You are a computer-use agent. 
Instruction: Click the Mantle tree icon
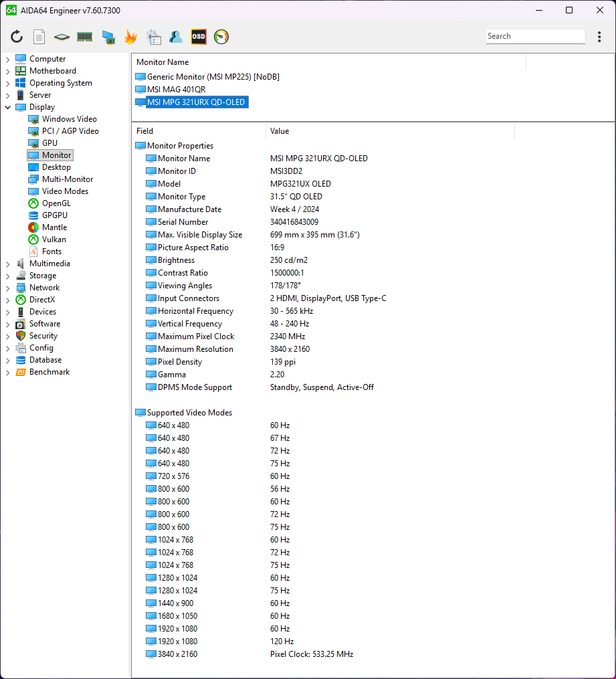tap(33, 227)
